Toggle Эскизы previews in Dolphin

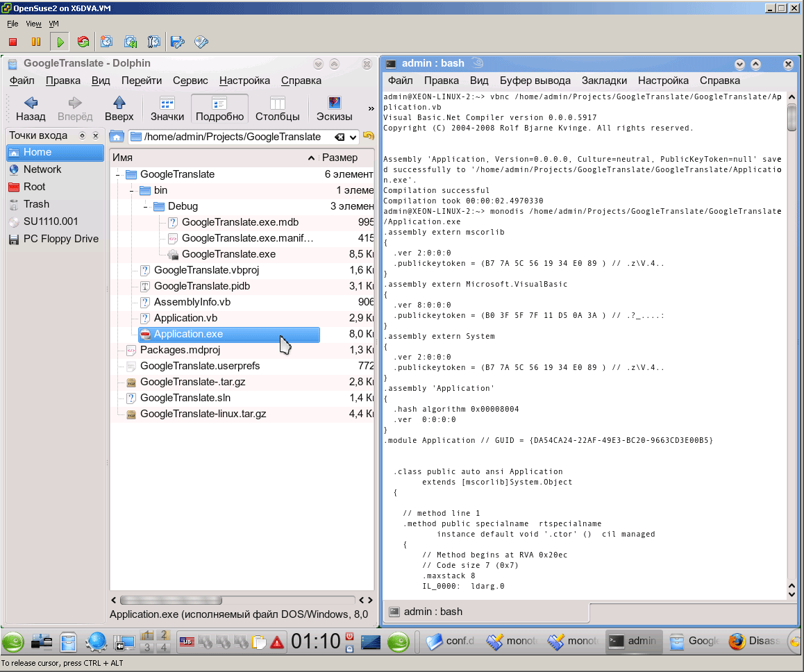(335, 109)
